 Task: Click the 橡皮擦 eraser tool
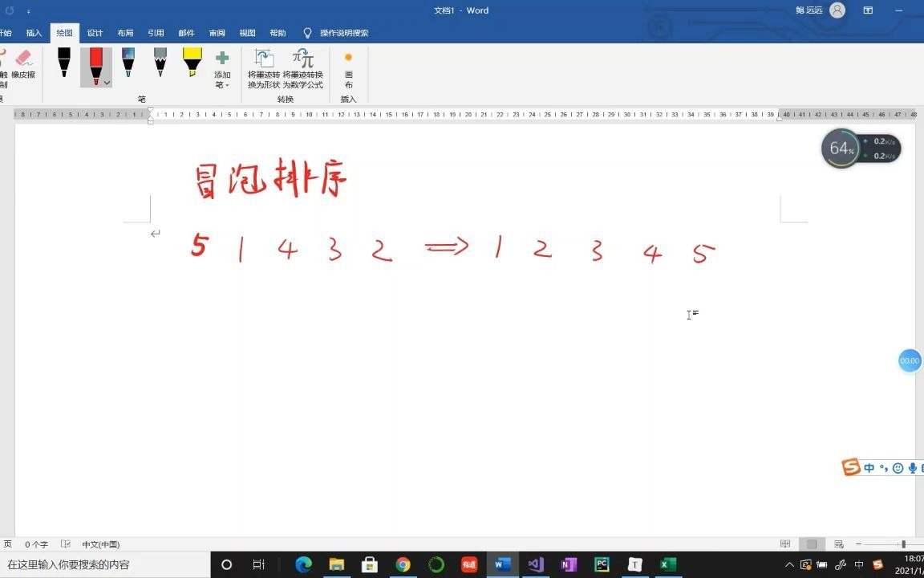pos(22,68)
